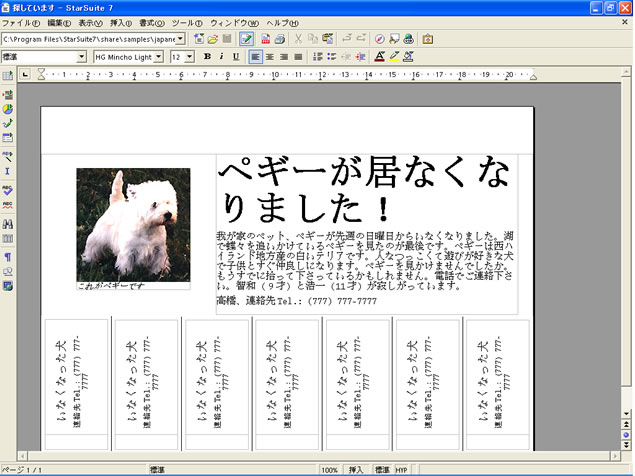Click the Form controls side icon
Viewport: 635px width, 476px height.
[x=8, y=138]
